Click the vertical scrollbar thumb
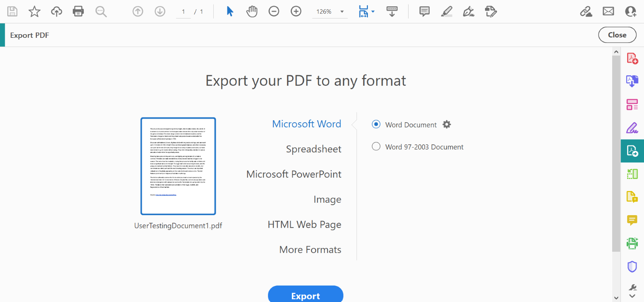Image resolution: width=644 pixels, height=302 pixels. click(x=616, y=154)
